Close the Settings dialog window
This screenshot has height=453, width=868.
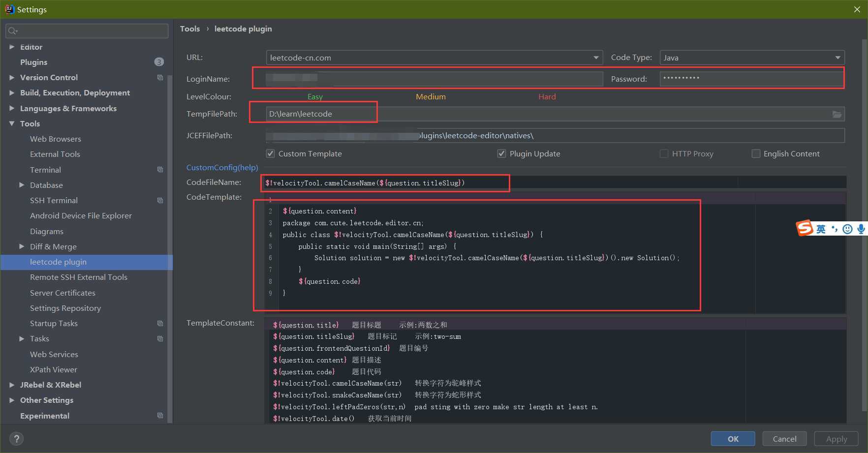pos(857,9)
